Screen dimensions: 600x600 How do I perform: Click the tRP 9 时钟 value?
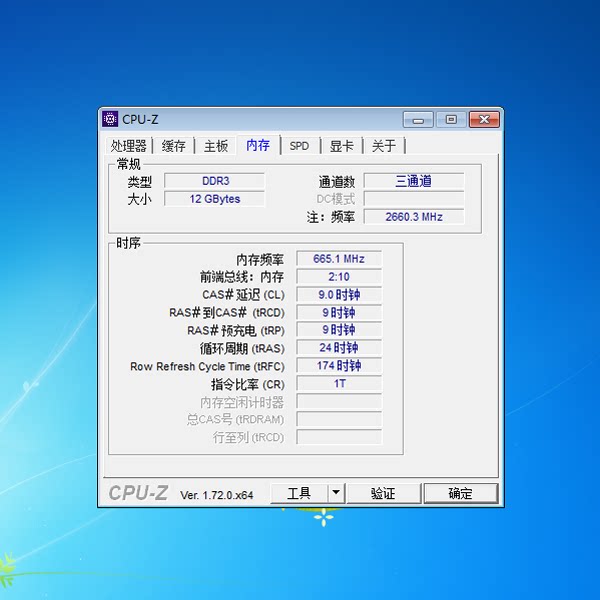[x=339, y=330]
